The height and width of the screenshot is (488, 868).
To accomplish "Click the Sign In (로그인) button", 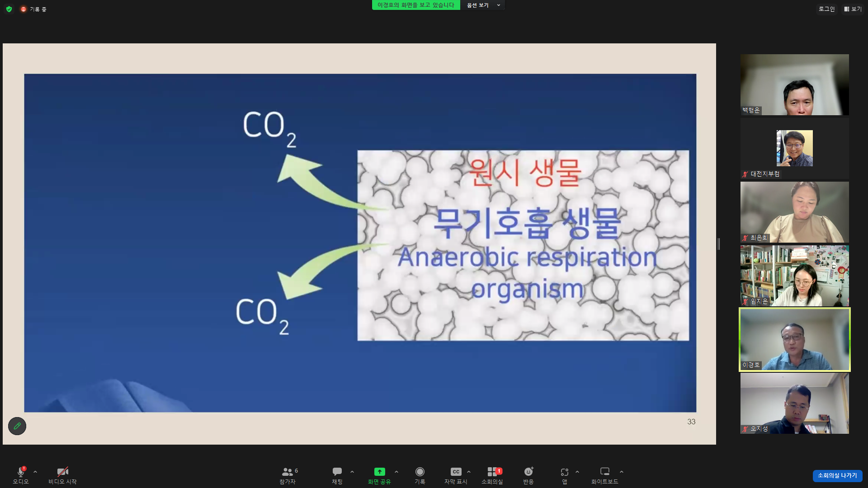I will click(826, 9).
